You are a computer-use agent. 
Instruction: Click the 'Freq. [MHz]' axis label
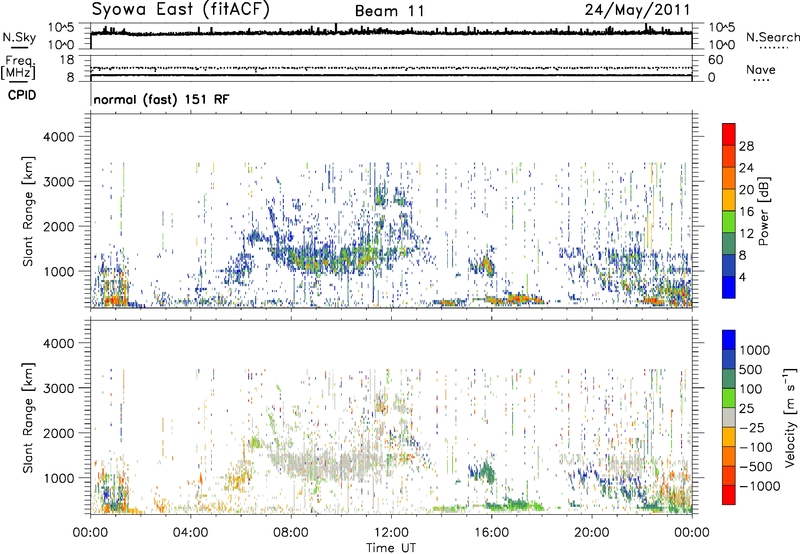(x=18, y=68)
